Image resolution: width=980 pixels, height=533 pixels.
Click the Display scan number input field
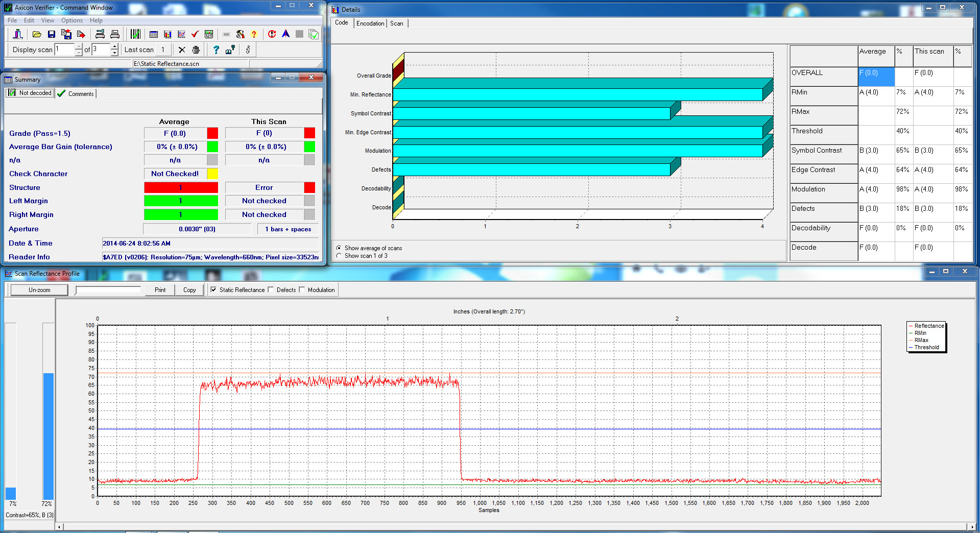(65, 50)
